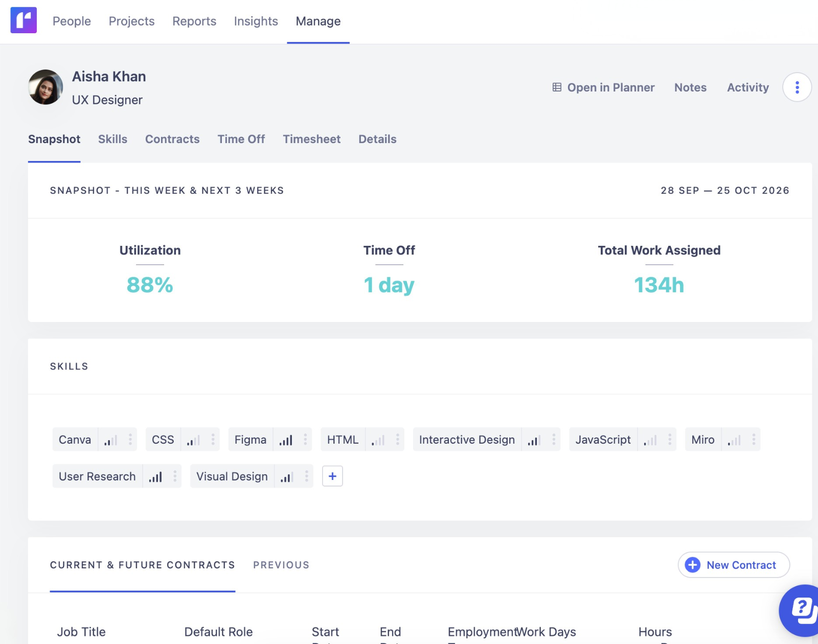Image resolution: width=818 pixels, height=644 pixels.
Task: Click Interactive Design skill level bars
Action: point(534,440)
